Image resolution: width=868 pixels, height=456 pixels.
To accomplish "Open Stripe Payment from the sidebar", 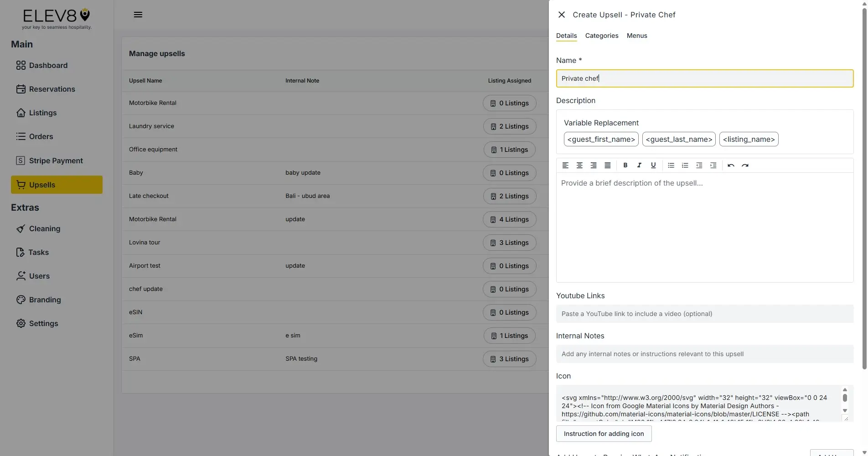I will click(x=56, y=161).
